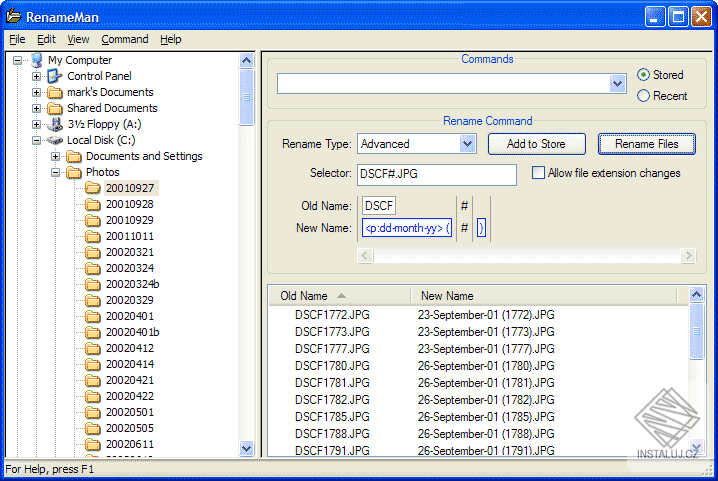
Task: Click the 3½ Floppy (A:) drive icon
Action: (x=55, y=124)
